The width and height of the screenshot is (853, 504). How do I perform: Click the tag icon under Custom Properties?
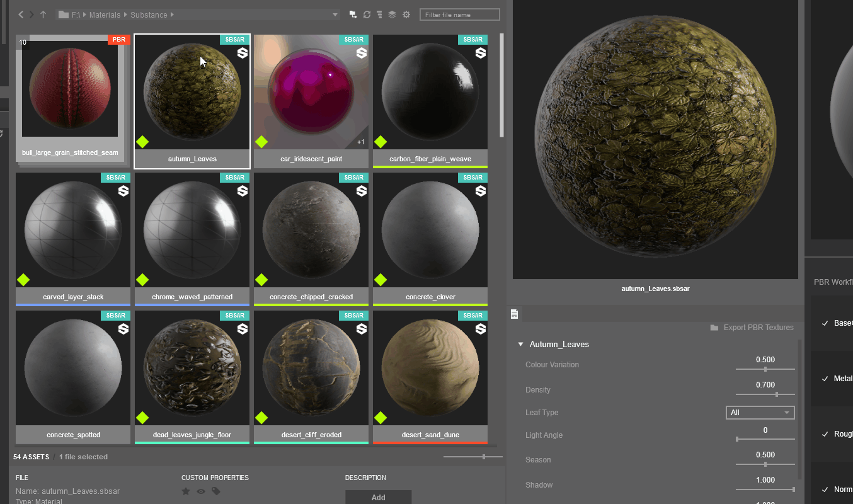point(216,491)
